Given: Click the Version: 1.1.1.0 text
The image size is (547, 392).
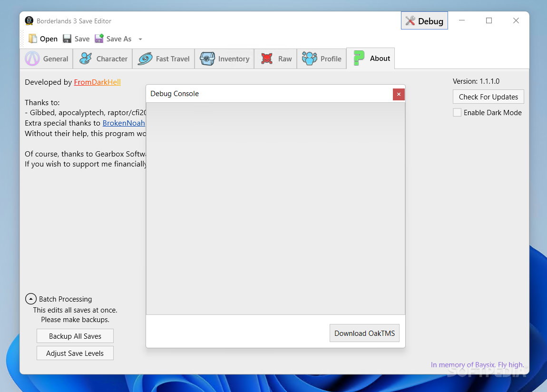Looking at the screenshot, I should point(476,81).
